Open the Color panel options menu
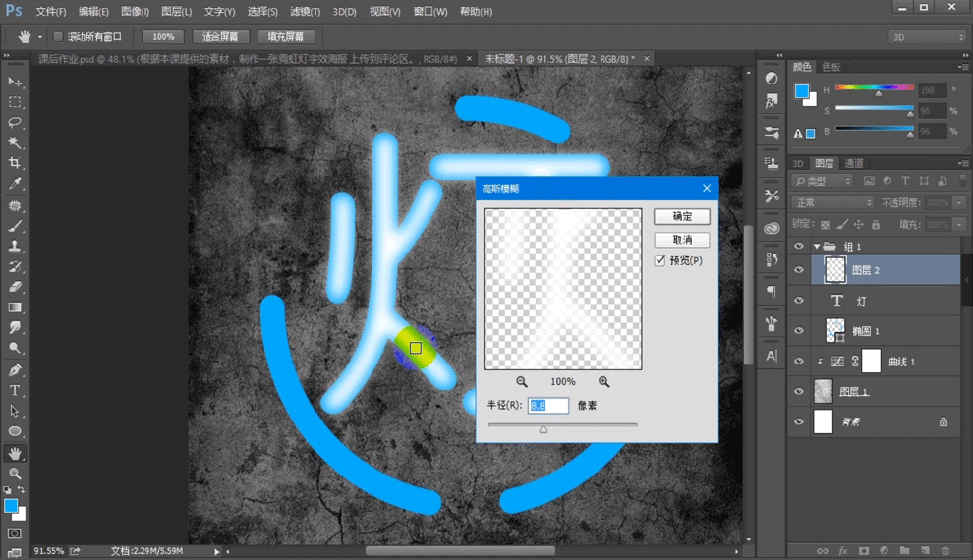Image resolution: width=973 pixels, height=560 pixels. [x=962, y=67]
